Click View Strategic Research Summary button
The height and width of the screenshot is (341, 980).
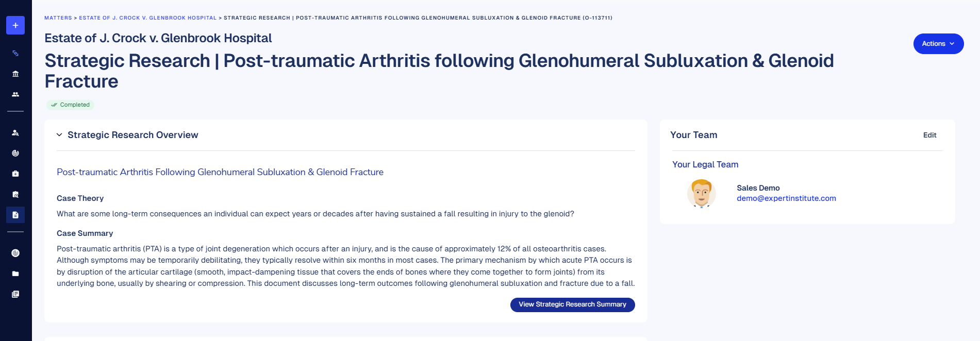[572, 304]
